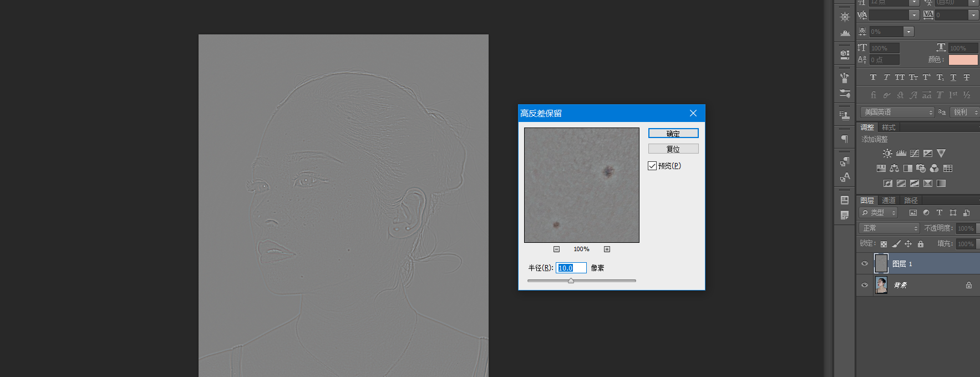Toggle Faux Bold in Character panel
Screen dimensions: 980x377
coord(873,78)
